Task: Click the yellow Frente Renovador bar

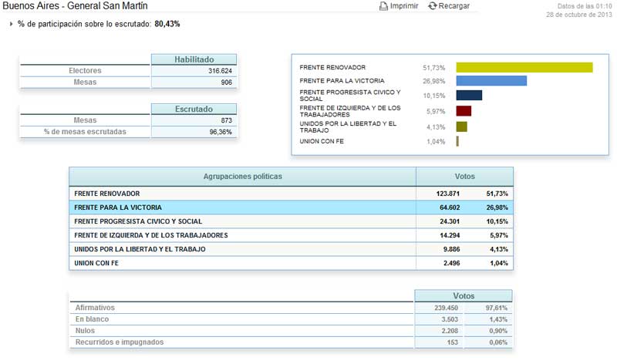Action: pos(524,68)
